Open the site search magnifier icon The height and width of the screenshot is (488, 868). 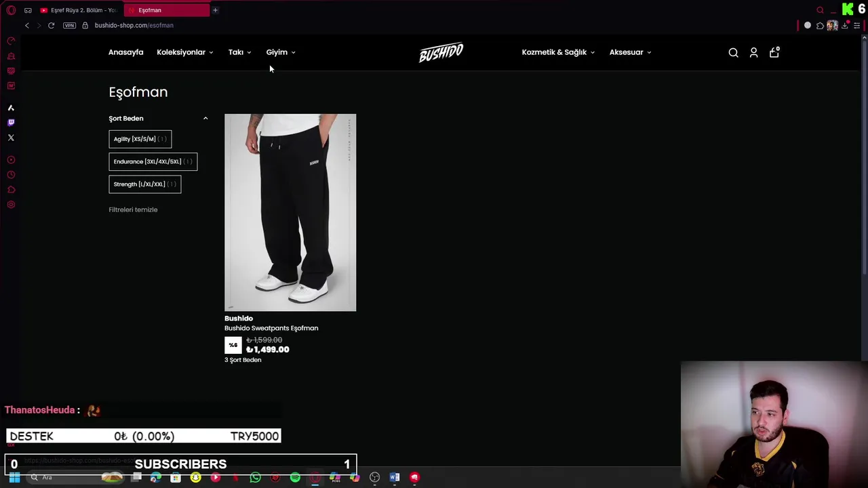[733, 52]
